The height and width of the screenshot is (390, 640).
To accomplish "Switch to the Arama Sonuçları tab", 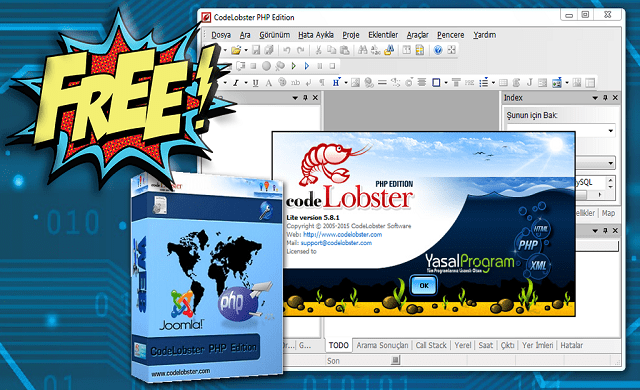I will 382,346.
